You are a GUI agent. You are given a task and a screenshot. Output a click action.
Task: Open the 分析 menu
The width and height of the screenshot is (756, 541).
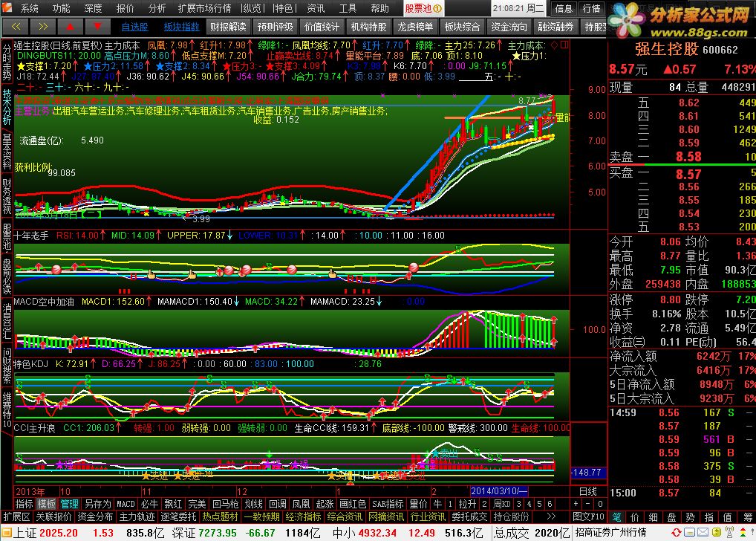click(x=157, y=8)
